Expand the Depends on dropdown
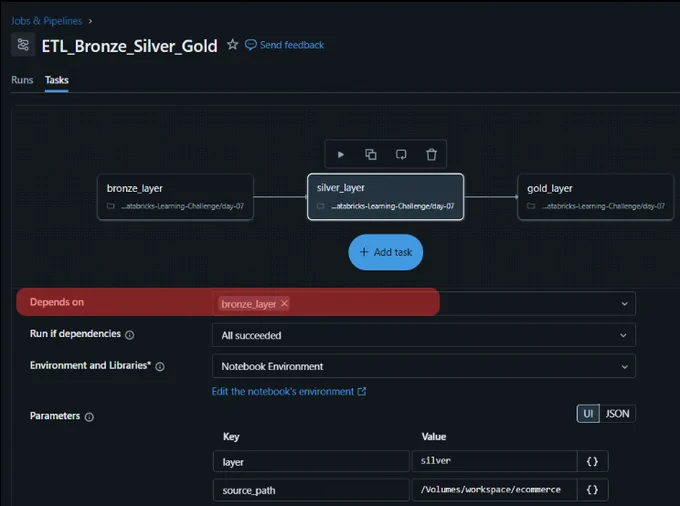680x506 pixels. [x=624, y=304]
